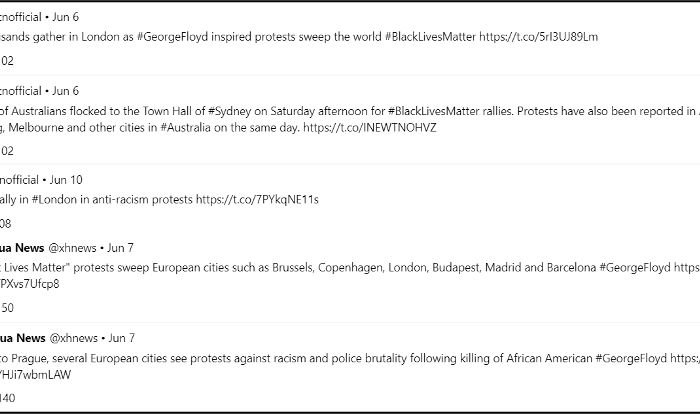700x414 pixels.
Task: Click PXvs7Ufcp8 link text in Brussels tweet
Action: tap(29, 284)
